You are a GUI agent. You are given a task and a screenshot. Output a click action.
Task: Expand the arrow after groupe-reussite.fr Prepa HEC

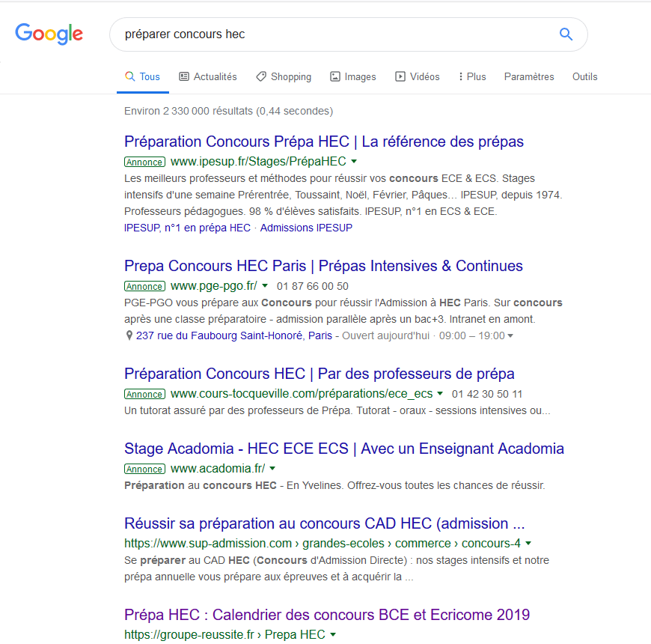click(333, 634)
